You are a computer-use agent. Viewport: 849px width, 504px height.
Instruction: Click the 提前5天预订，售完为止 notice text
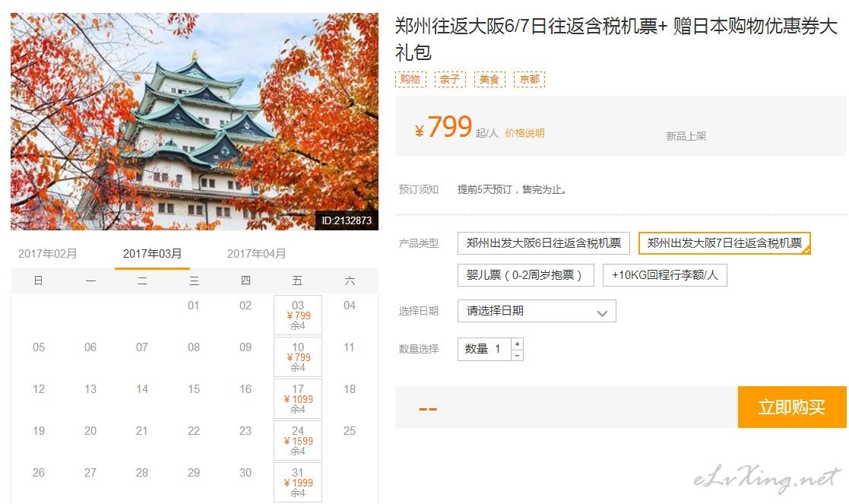tap(512, 189)
